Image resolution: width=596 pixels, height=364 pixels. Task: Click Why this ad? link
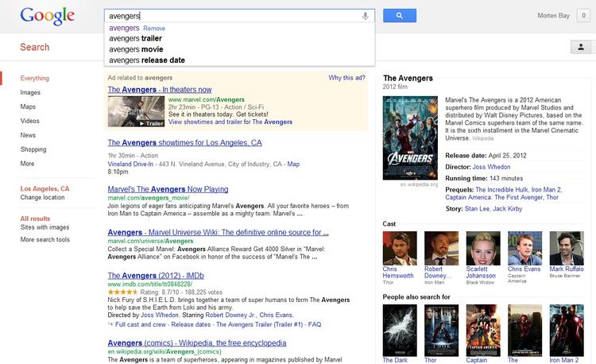tap(346, 78)
